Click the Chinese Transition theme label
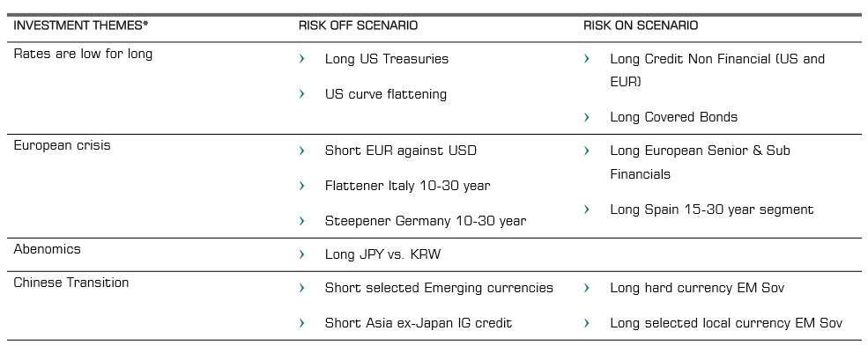The image size is (868, 353). [70, 283]
